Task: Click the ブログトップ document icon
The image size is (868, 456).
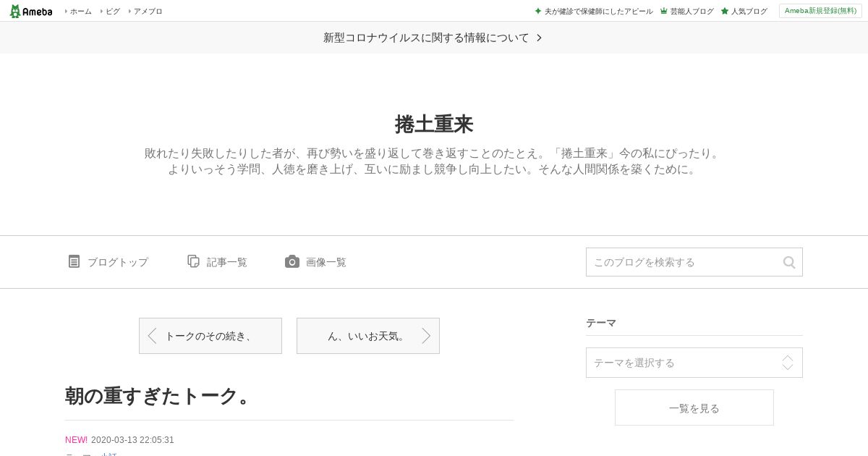Action: click(74, 261)
